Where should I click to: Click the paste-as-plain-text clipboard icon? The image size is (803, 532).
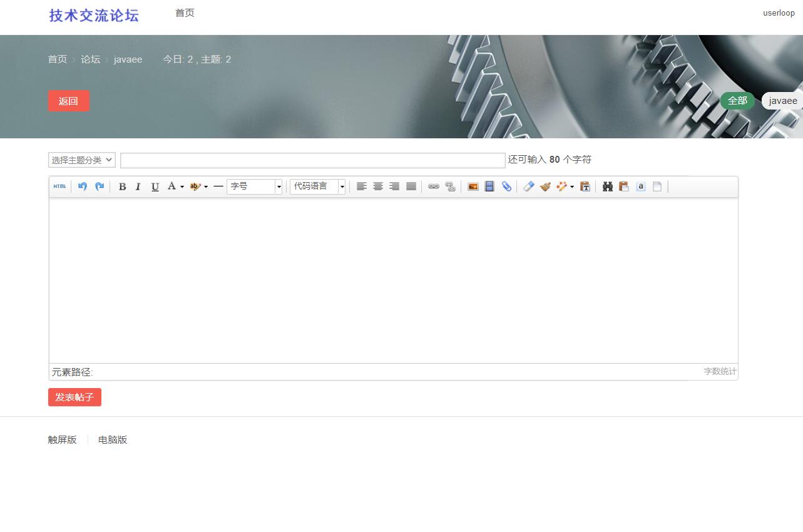(x=585, y=187)
